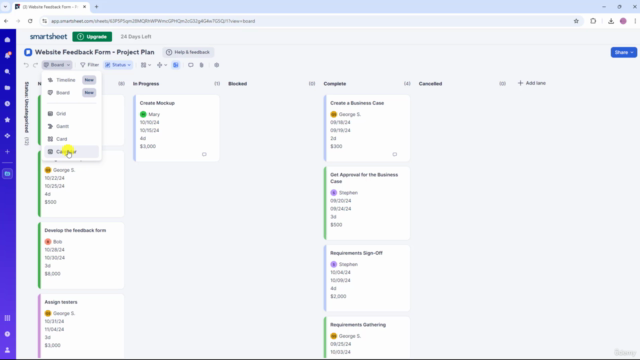The image size is (640, 360).
Task: Open the Board view switcher dropdown
Action: click(x=57, y=65)
